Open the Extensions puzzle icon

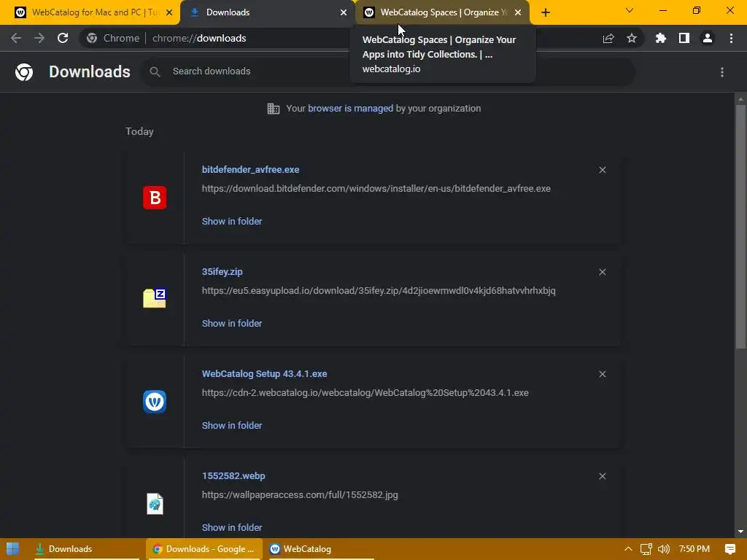coord(661,38)
